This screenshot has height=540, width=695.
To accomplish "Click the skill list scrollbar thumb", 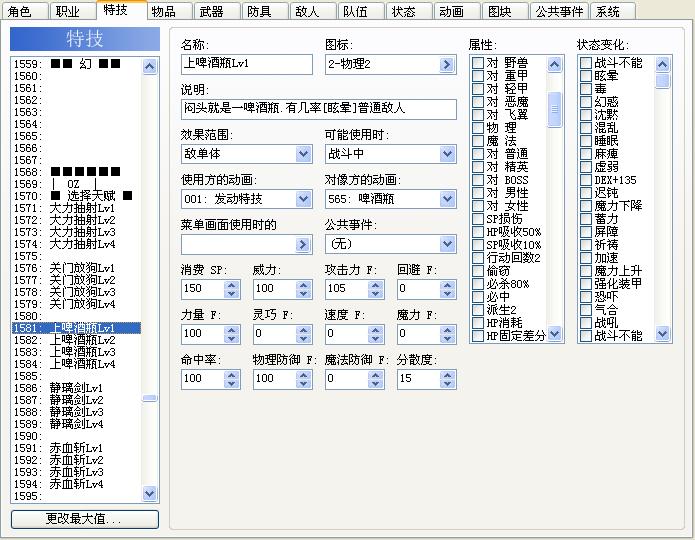I will pos(150,398).
